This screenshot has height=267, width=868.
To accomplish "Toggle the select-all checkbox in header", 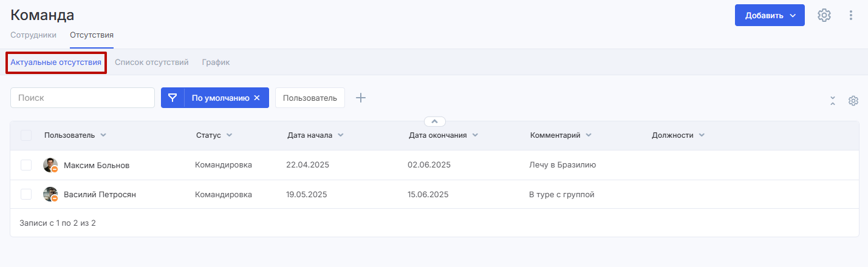I will pos(26,135).
